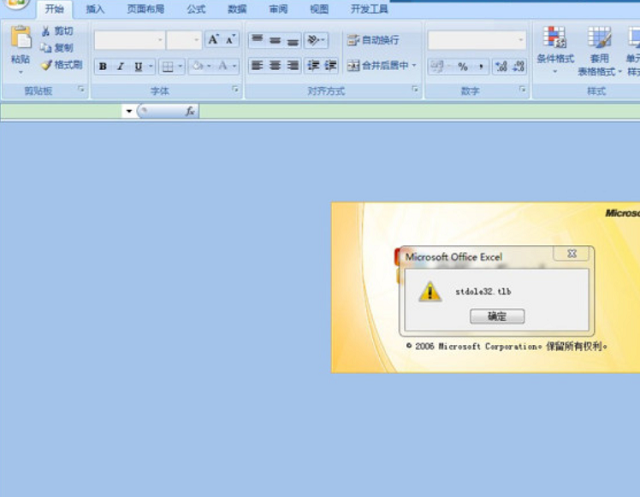Image resolution: width=640 pixels, height=497 pixels.
Task: Increase font size with large A icon
Action: 213,40
